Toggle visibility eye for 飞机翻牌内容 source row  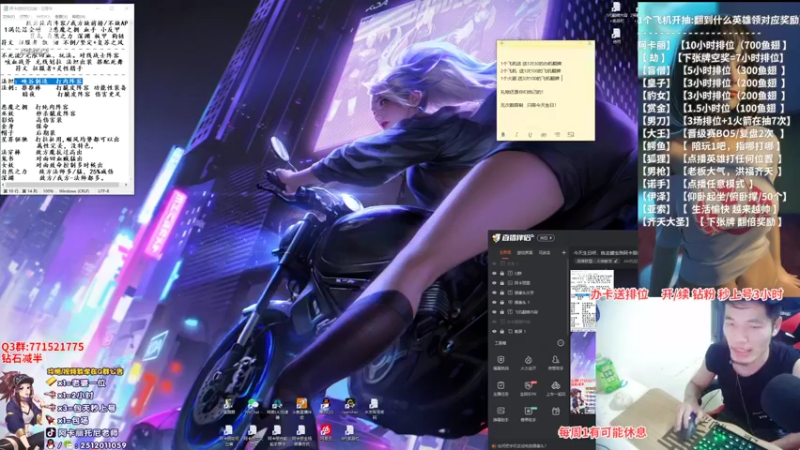click(x=494, y=312)
